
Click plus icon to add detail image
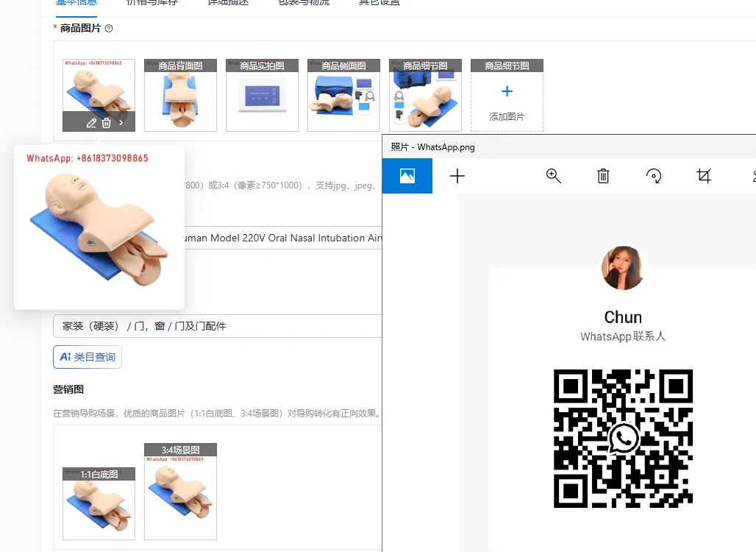507,91
